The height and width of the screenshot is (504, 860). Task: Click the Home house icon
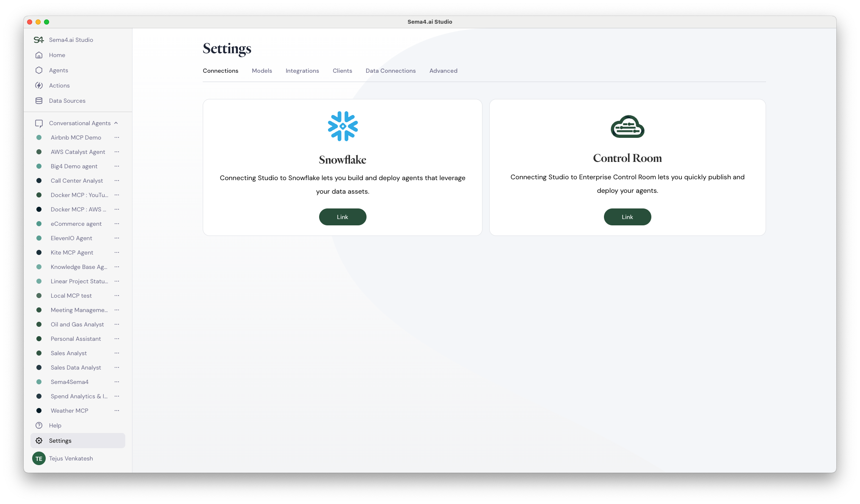click(39, 55)
